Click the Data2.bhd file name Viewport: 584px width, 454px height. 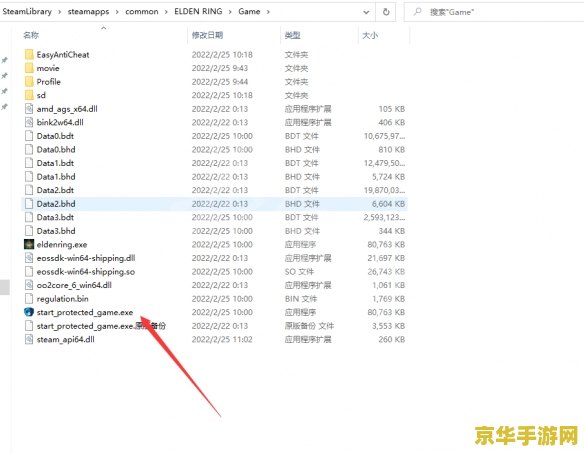coord(56,204)
